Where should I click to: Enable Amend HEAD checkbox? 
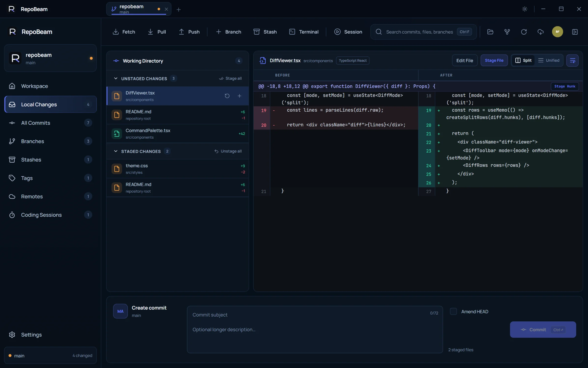coord(453,312)
